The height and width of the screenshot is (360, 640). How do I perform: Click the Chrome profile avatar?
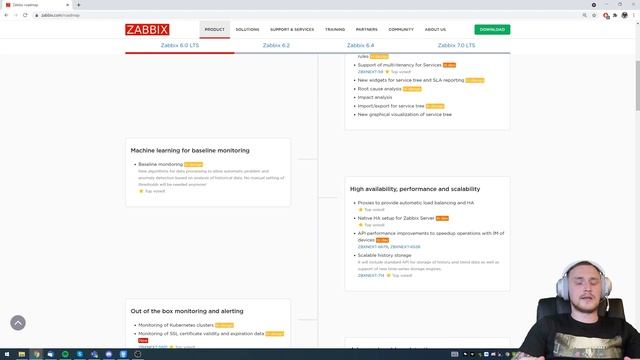(x=624, y=15)
